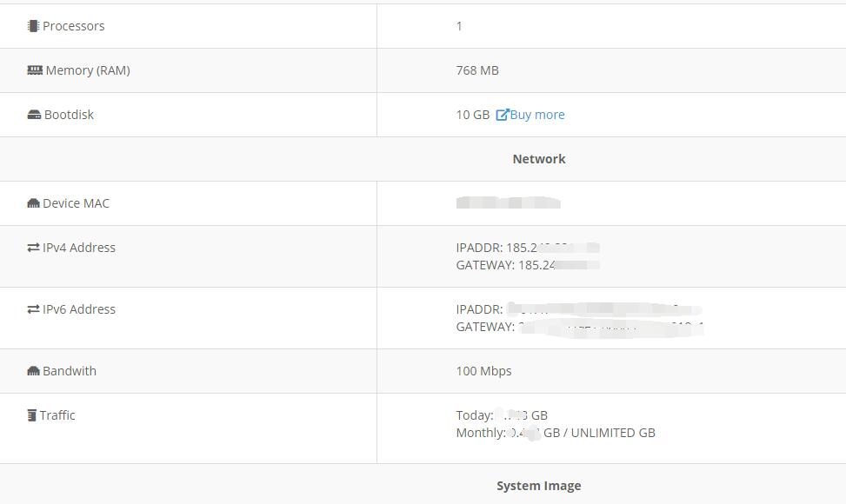
Task: Click the Memory (RAM) icon
Action: tap(35, 70)
